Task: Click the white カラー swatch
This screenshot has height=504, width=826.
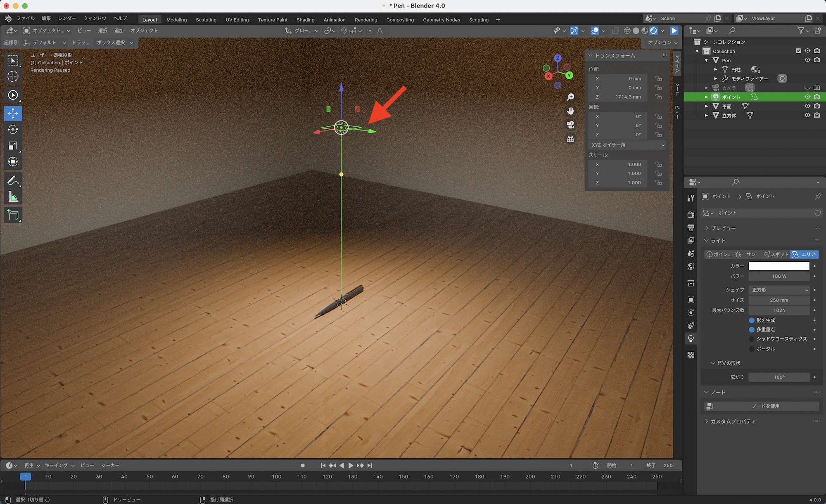Action: tap(779, 266)
